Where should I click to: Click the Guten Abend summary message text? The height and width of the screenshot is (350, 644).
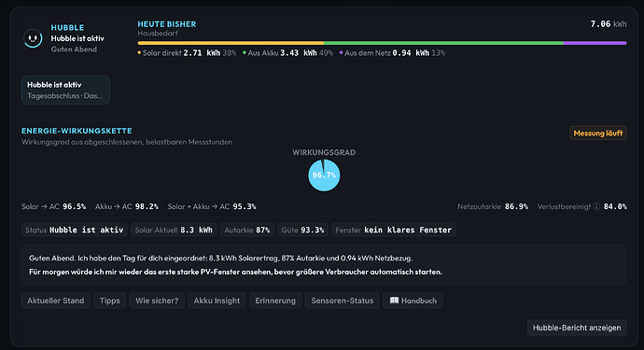[x=220, y=259]
